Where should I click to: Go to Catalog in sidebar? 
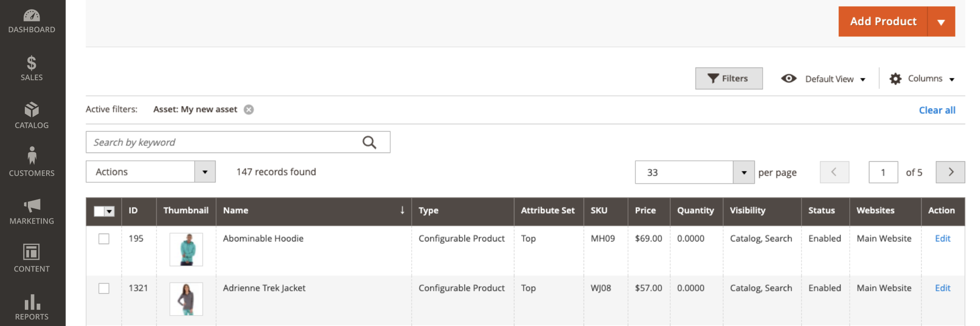(32, 116)
